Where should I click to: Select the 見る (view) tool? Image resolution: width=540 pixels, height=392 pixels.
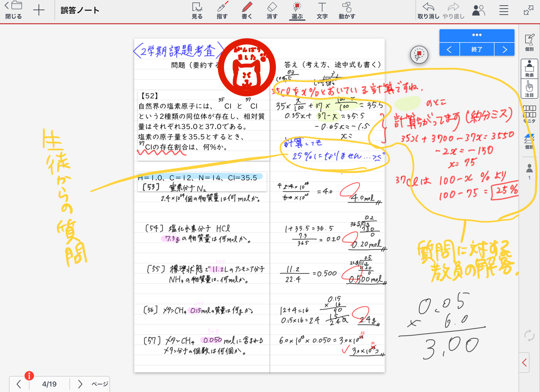point(197,11)
